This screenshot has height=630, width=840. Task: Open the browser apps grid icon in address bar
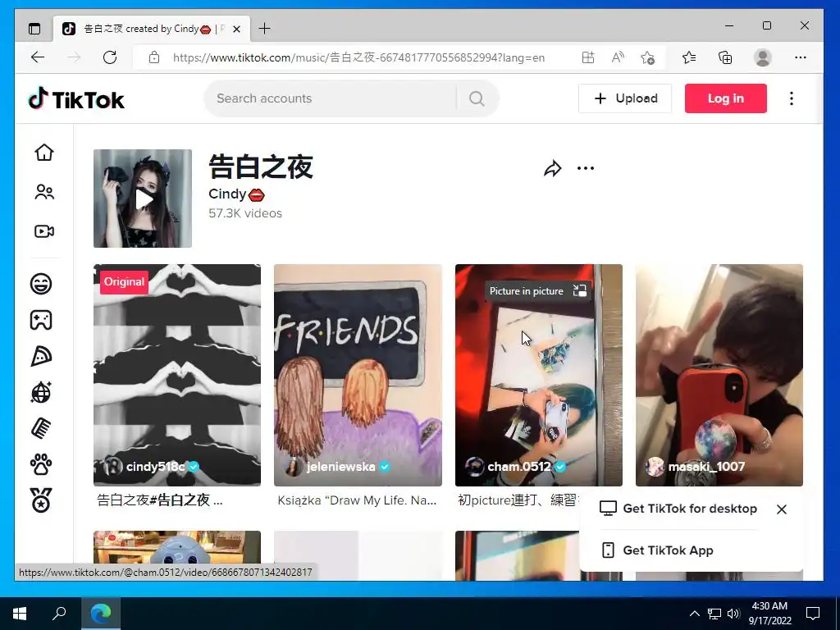click(x=587, y=57)
